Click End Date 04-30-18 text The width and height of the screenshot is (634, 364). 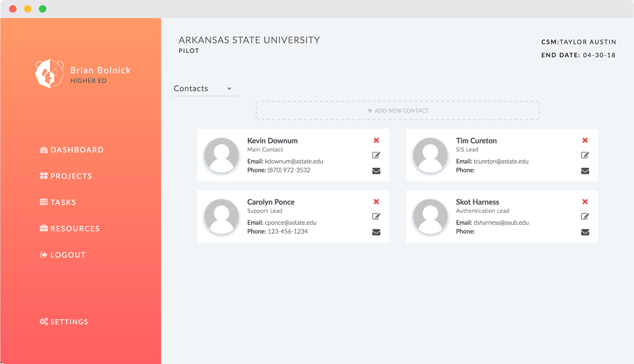click(578, 55)
